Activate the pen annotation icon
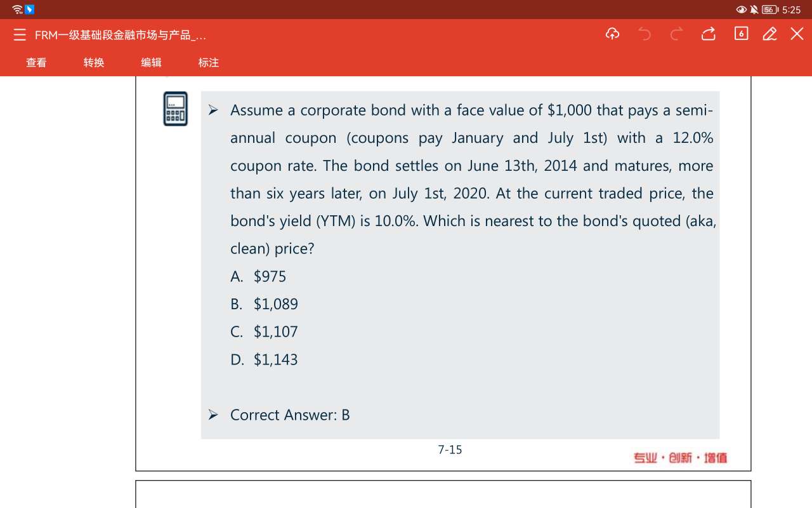This screenshot has height=508, width=812. tap(769, 34)
